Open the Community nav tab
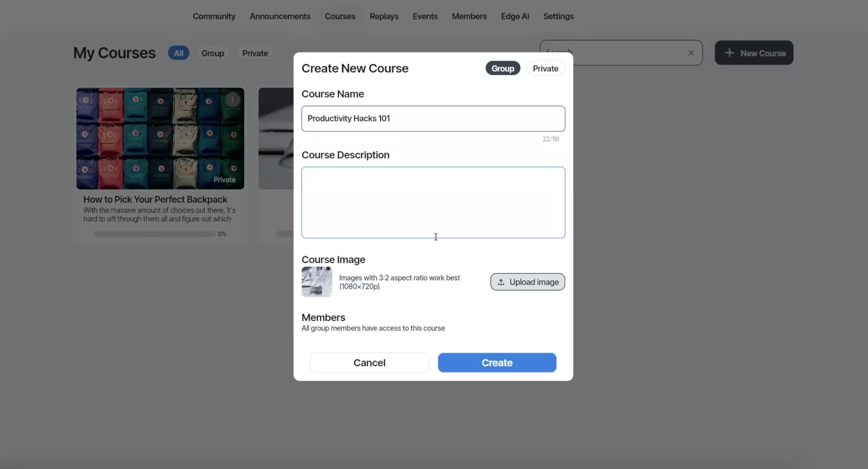Image resolution: width=868 pixels, height=469 pixels. [214, 16]
